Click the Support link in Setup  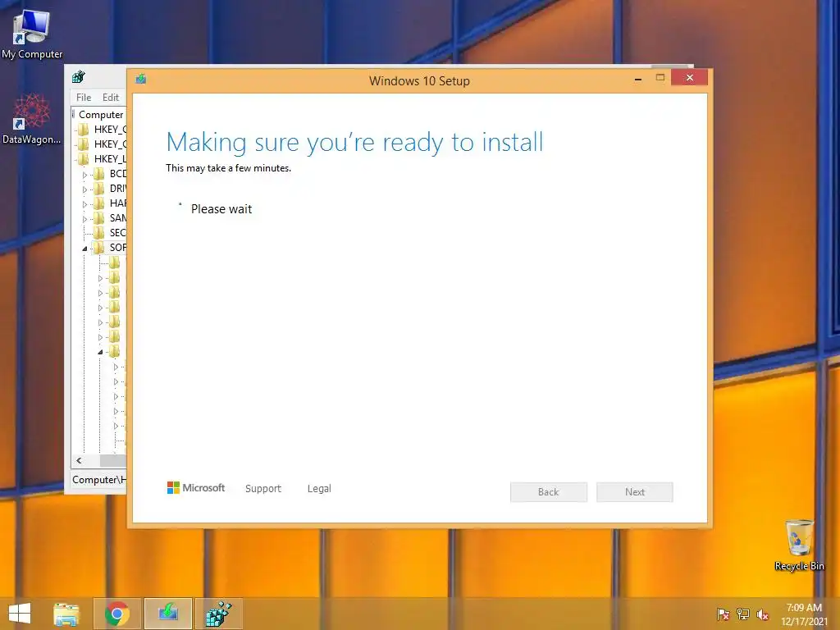pos(263,489)
